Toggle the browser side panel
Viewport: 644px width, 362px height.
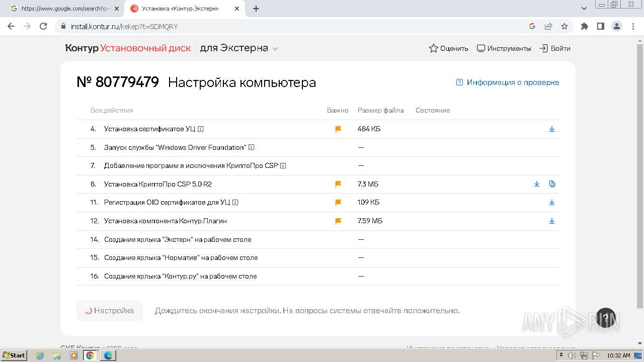click(600, 26)
